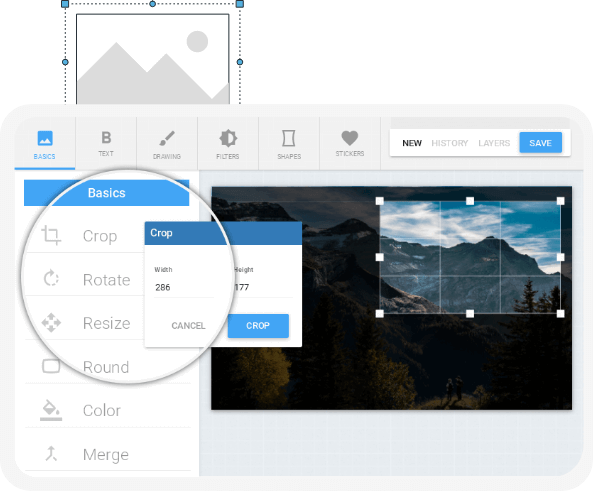593x491 pixels.
Task: Open the Color fill bucket icon
Action: tap(51, 410)
